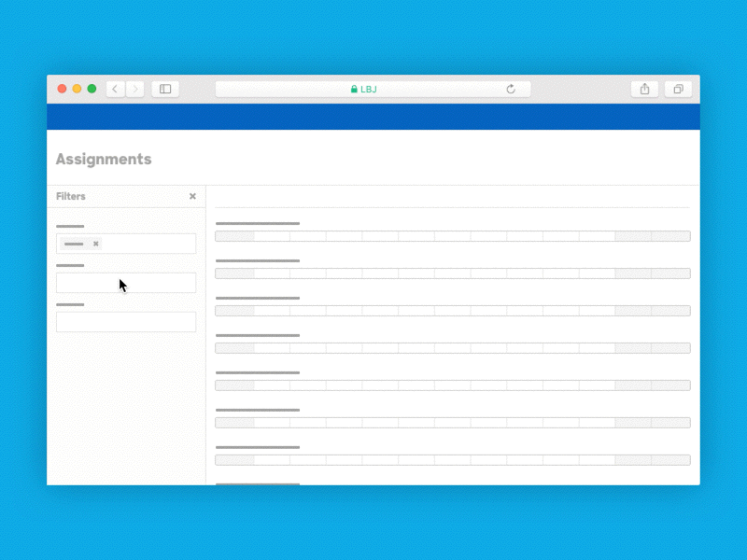Focus the second filter field under the cursor
The height and width of the screenshot is (560, 747).
(126, 283)
